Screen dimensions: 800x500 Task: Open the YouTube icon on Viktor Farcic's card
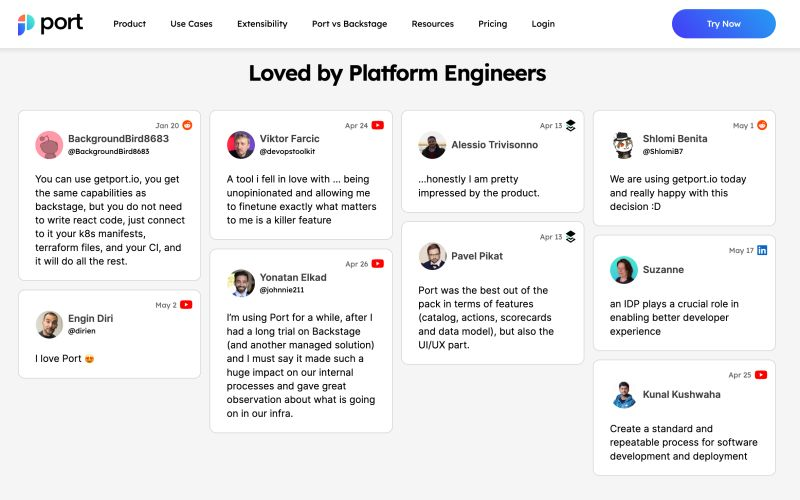(x=378, y=125)
